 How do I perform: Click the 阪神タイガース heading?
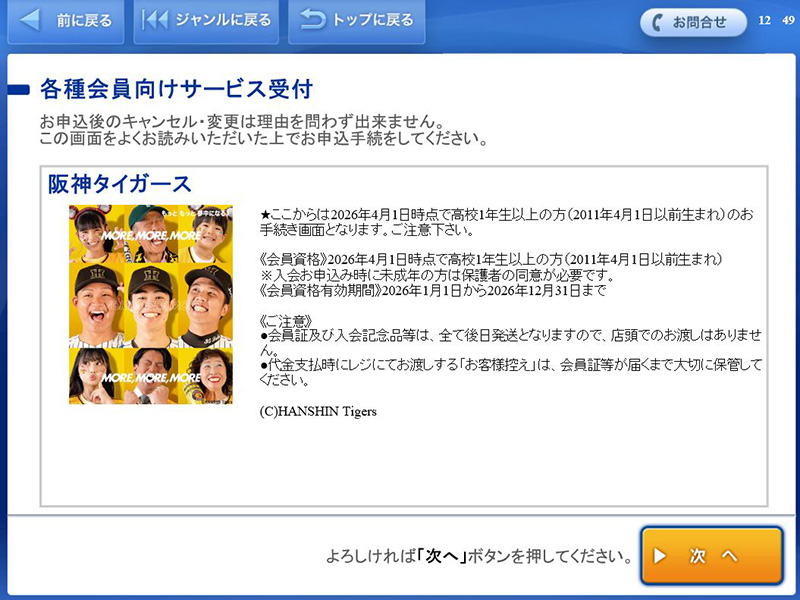point(120,184)
